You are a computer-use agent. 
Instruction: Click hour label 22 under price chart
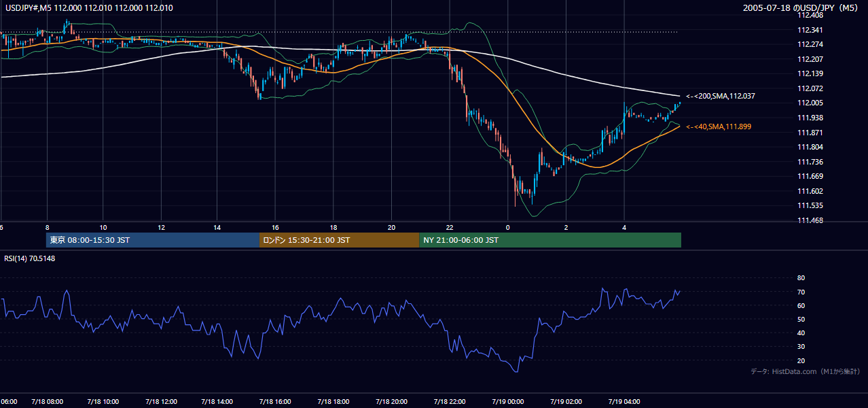(450, 227)
